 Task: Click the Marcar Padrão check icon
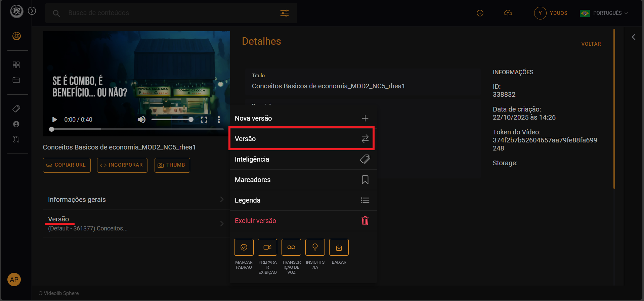[x=244, y=247]
